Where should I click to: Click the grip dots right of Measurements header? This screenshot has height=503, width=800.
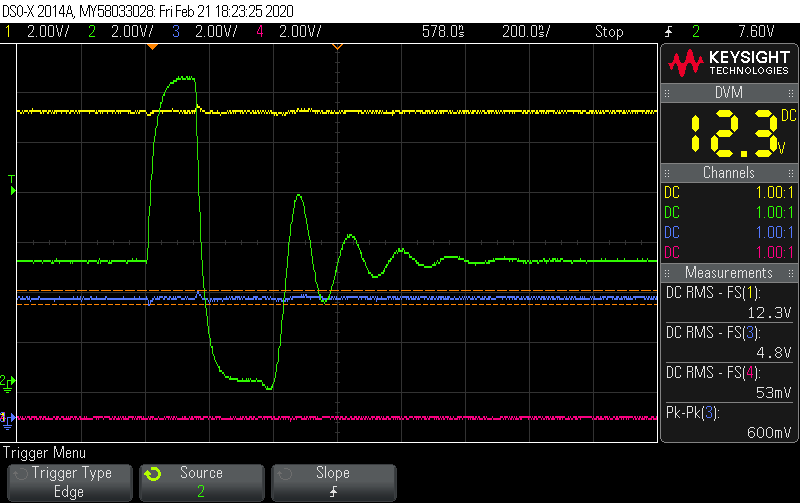coord(791,273)
